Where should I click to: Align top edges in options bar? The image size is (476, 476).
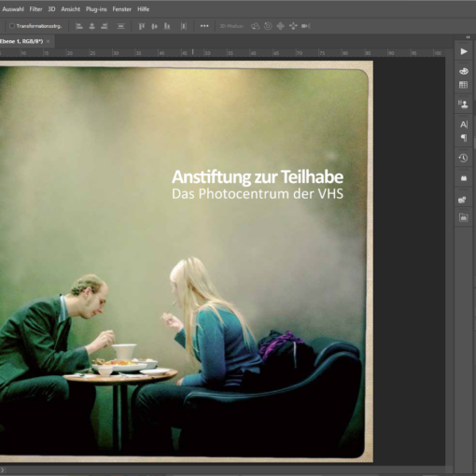142,26
